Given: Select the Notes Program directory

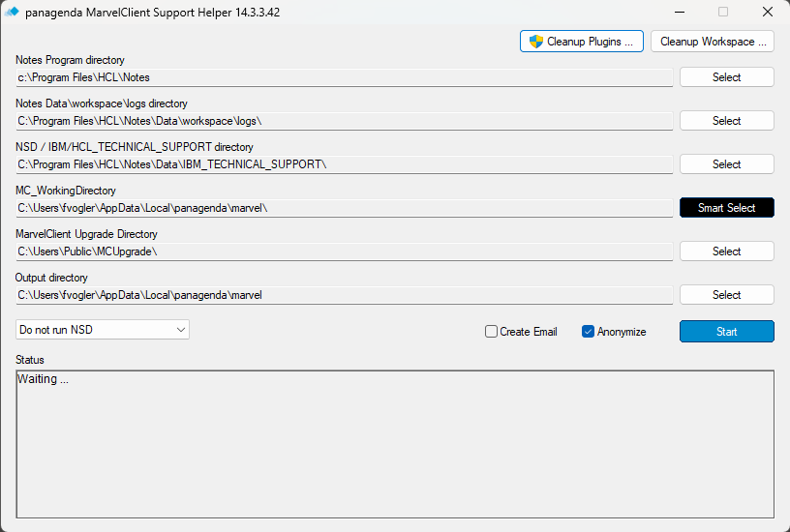Looking at the screenshot, I should [726, 77].
